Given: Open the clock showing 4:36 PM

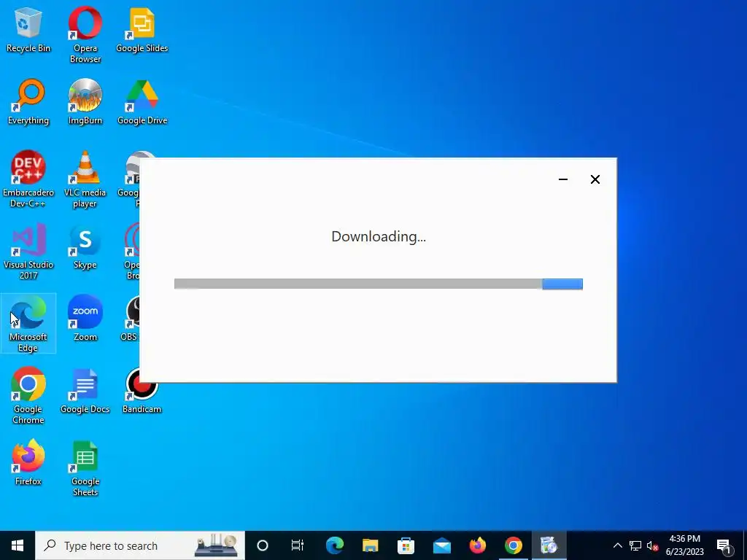Looking at the screenshot, I should (684, 545).
